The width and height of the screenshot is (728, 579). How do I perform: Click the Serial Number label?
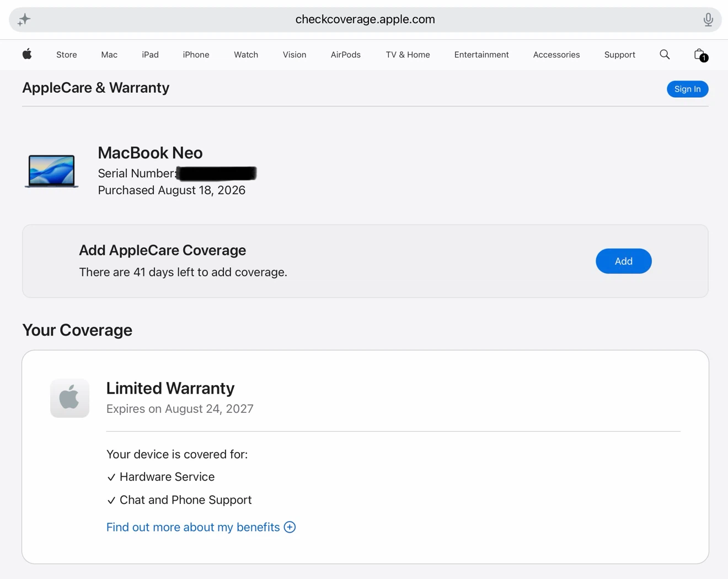[x=137, y=173]
